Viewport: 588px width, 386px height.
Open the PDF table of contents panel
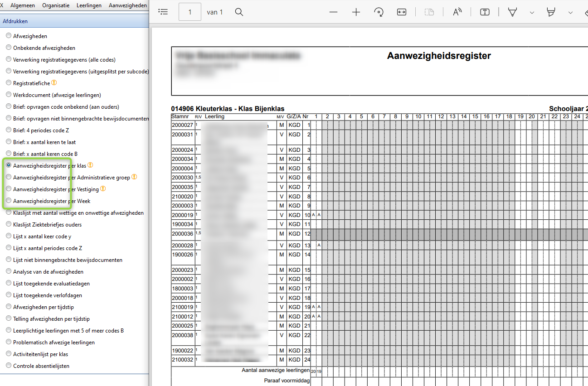click(x=163, y=12)
